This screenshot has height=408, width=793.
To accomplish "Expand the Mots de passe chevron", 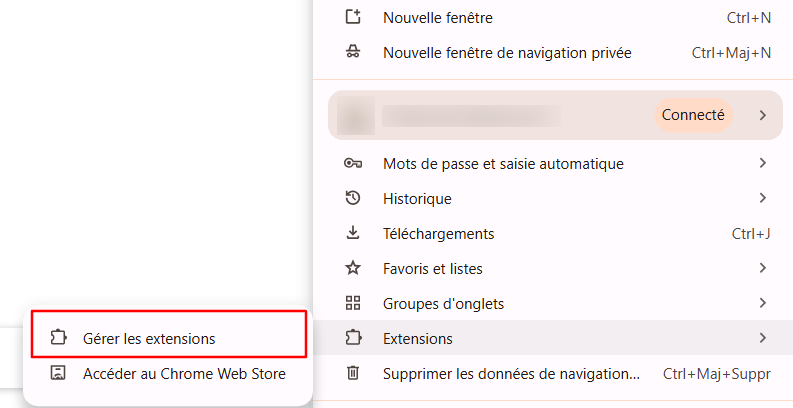I will click(x=762, y=163).
